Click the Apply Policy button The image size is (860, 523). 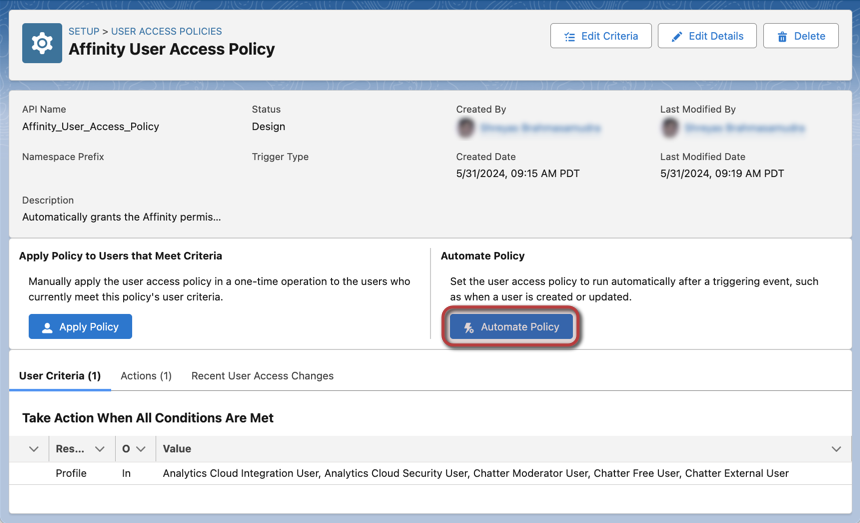80,327
